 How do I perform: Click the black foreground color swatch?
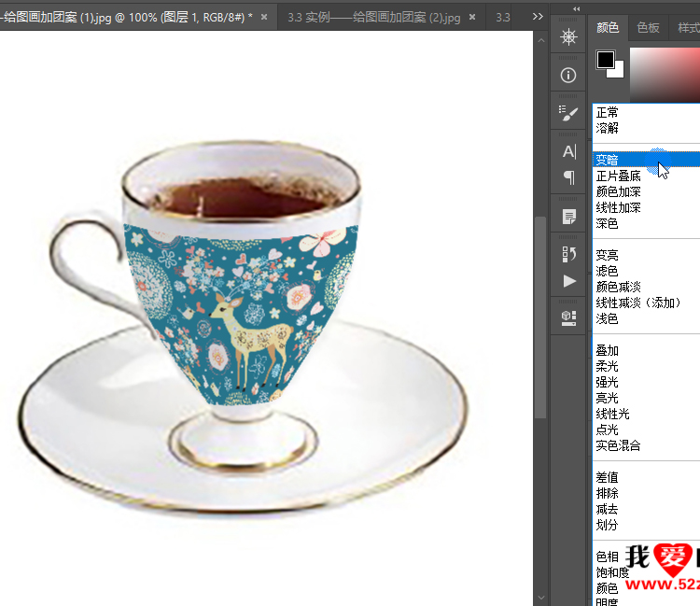coord(605,60)
